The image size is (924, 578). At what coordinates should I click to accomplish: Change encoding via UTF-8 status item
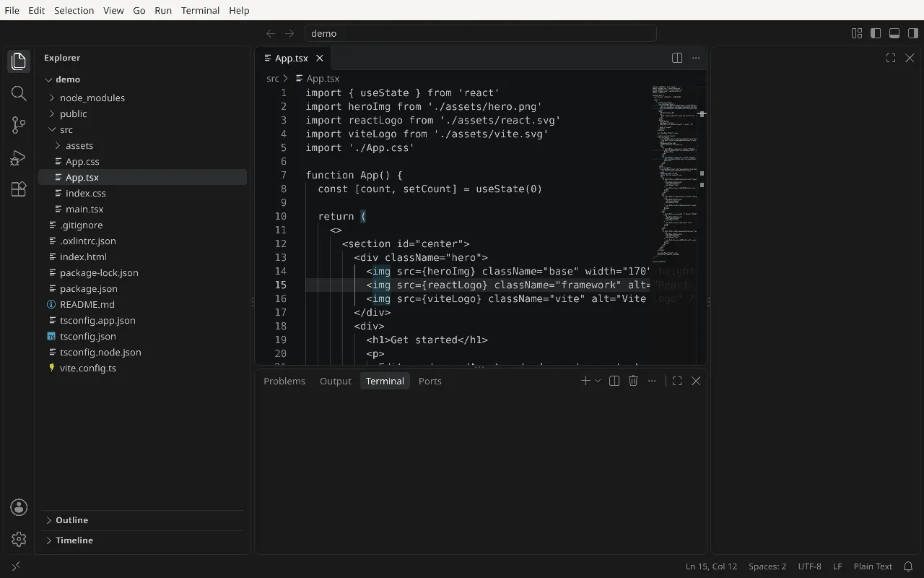pyautogui.click(x=810, y=566)
